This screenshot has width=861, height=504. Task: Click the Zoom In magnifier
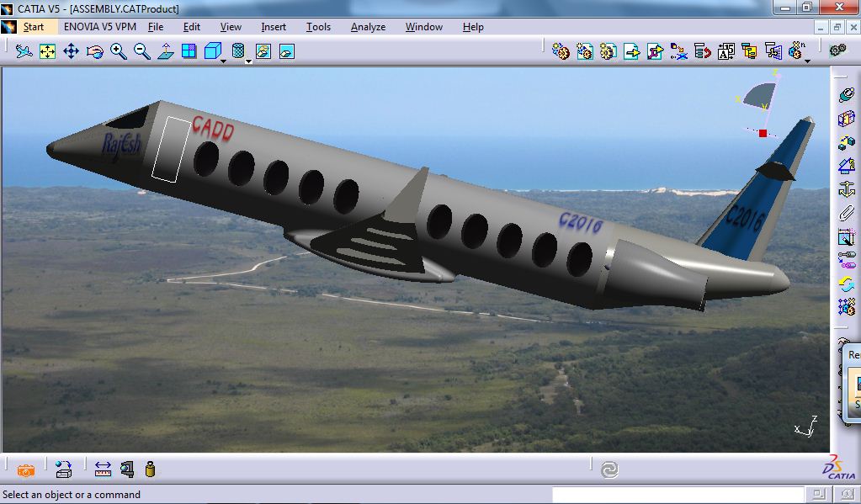pyautogui.click(x=119, y=51)
